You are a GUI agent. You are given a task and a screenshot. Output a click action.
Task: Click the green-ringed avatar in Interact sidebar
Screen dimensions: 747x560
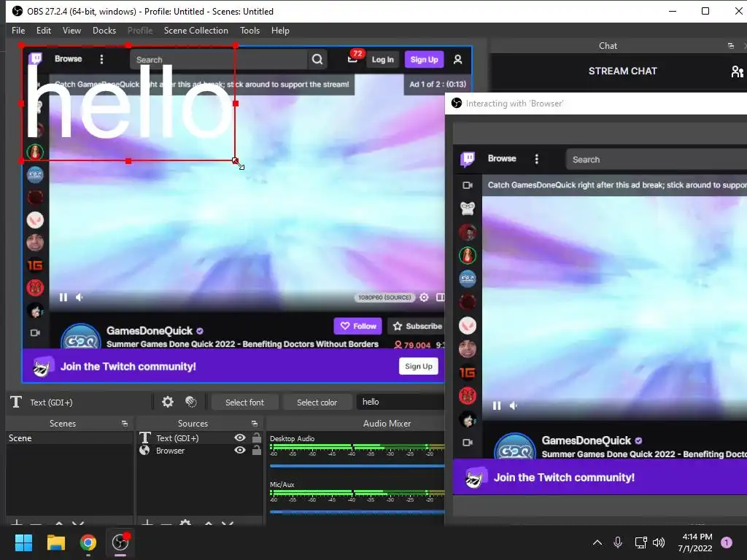468,256
